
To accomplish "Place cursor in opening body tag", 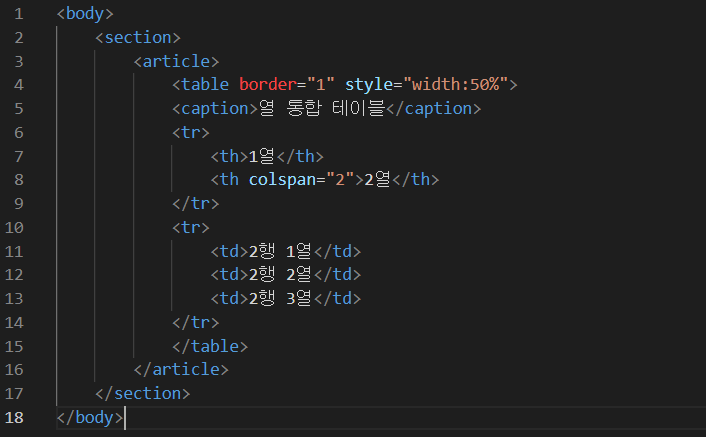I will click(x=85, y=14).
